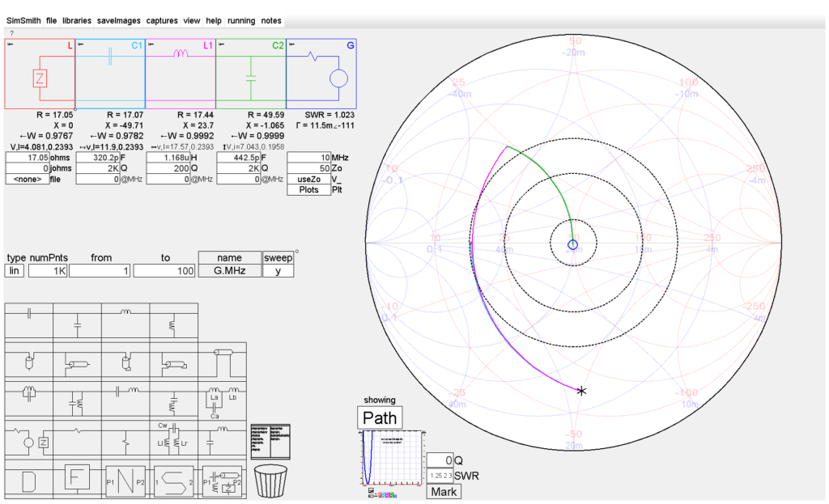Edit the L1 1.168u inductance field
829x504 pixels.
point(168,158)
